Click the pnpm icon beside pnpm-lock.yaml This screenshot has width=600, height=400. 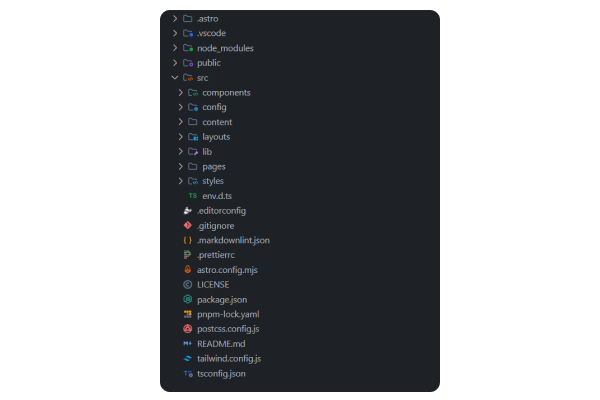click(187, 314)
